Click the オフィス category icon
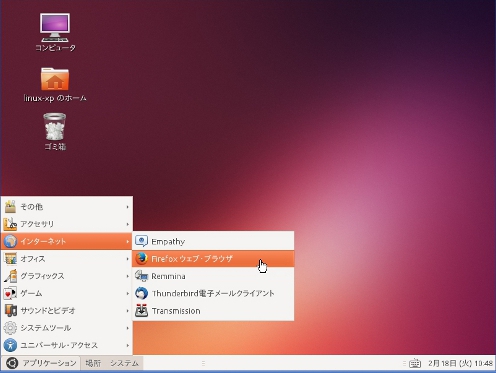The image size is (496, 373). click(x=10, y=259)
